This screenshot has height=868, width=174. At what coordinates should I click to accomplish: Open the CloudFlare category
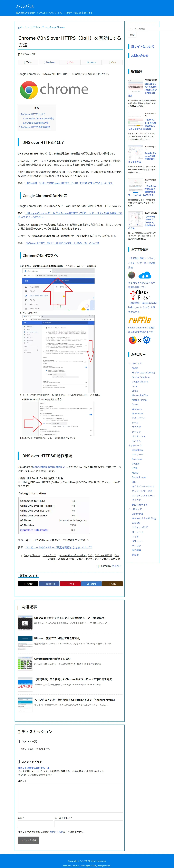[138, 450]
